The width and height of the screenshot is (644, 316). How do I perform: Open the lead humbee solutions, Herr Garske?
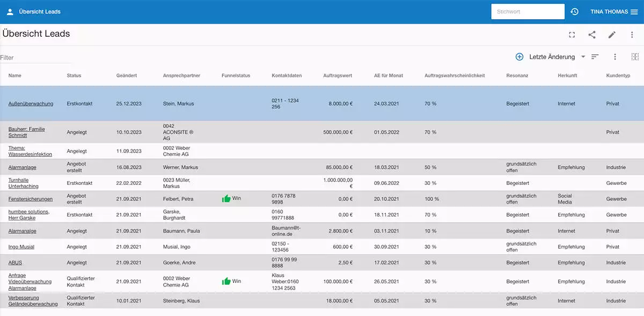[27, 214]
